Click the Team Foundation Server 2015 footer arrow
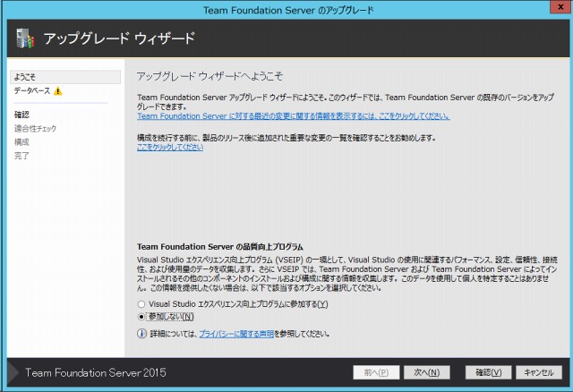This screenshot has width=573, height=392. pos(13,372)
